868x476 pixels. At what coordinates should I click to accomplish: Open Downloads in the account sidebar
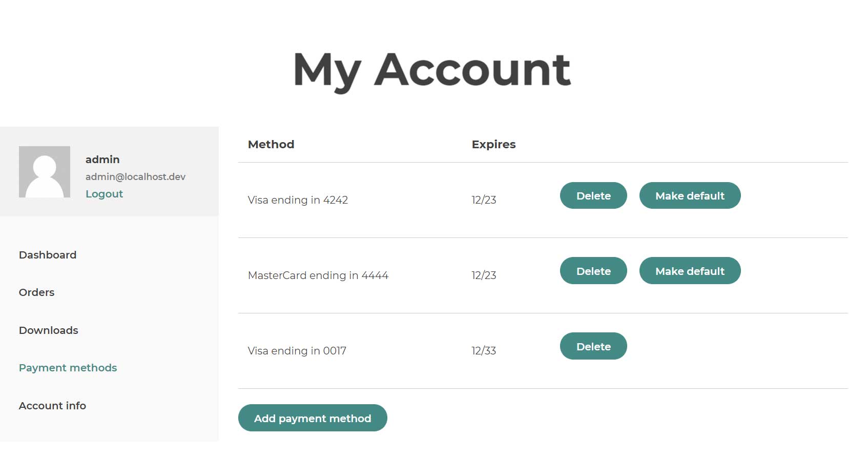tap(49, 330)
